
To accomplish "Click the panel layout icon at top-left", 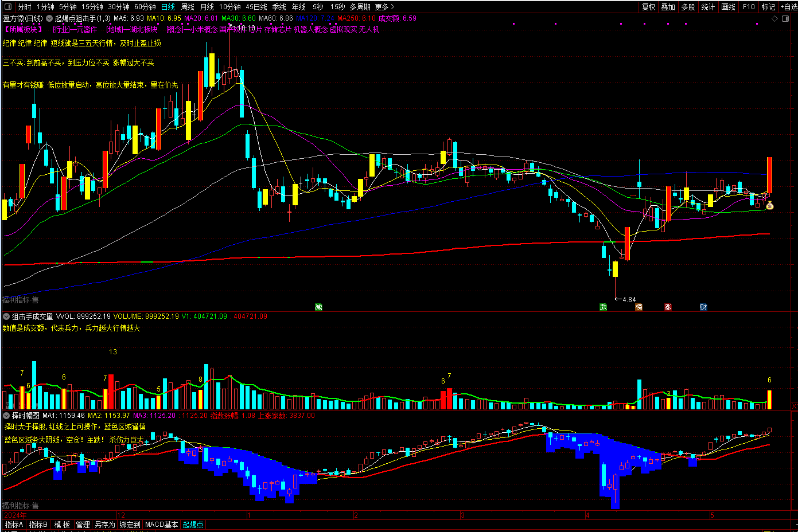I will [x=8, y=7].
